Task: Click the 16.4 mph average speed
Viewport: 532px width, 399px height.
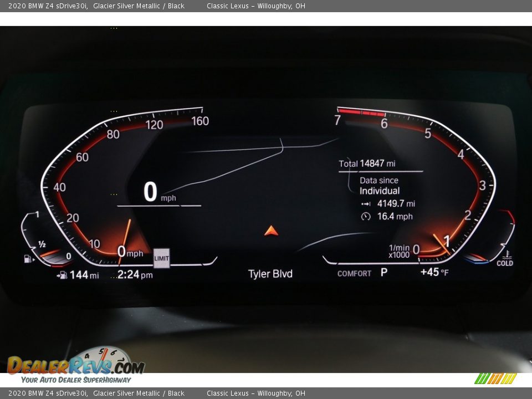Action: point(395,217)
